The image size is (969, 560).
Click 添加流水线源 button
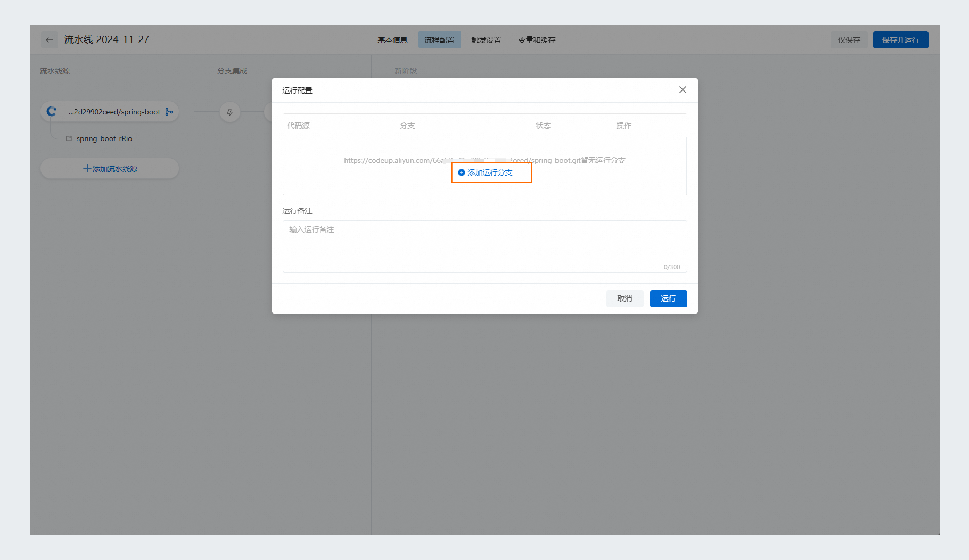pyautogui.click(x=110, y=169)
